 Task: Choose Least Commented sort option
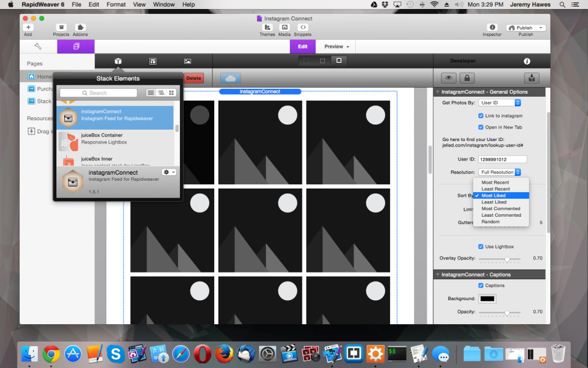[x=501, y=215]
